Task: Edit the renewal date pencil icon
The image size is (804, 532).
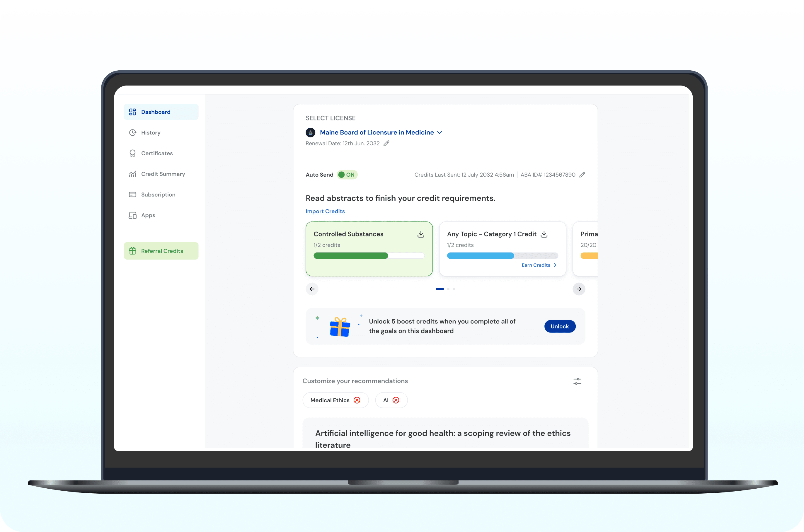Action: pos(386,144)
